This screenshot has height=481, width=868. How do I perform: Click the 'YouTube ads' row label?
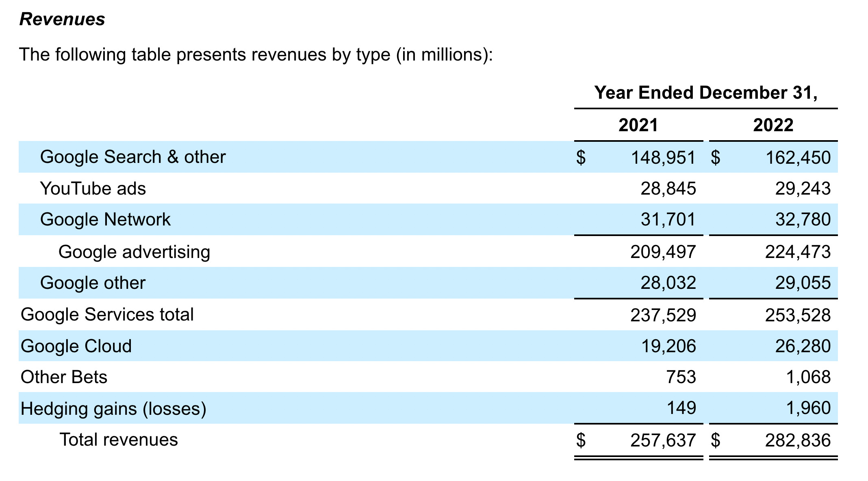(x=93, y=188)
